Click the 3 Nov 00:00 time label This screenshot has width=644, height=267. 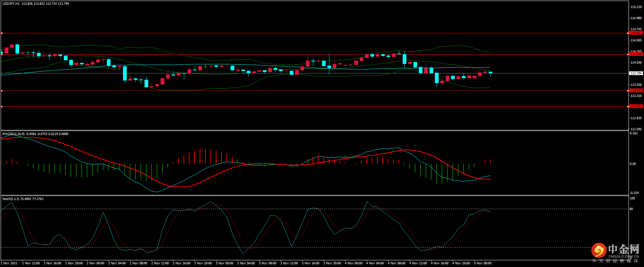coord(225,263)
